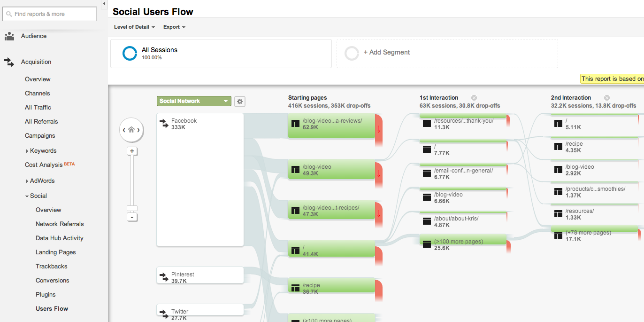Open the Social Network dimension dropdown
The height and width of the screenshot is (322, 644).
point(193,101)
